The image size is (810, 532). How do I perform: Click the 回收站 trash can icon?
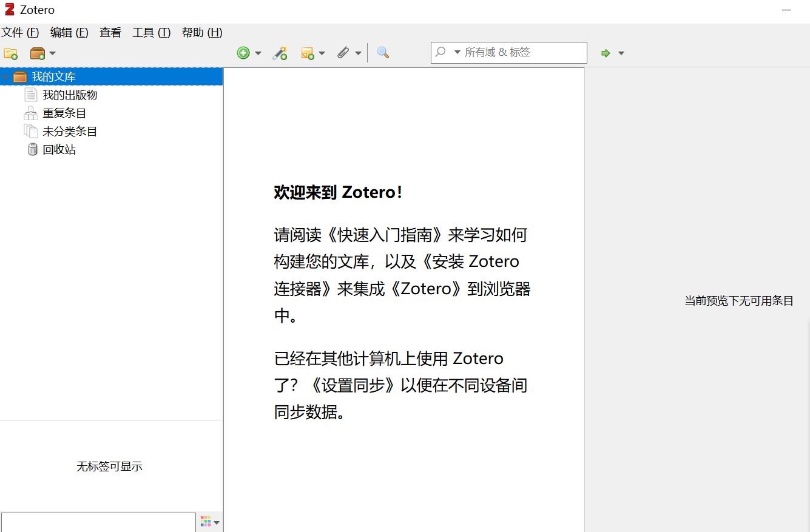pyautogui.click(x=33, y=149)
